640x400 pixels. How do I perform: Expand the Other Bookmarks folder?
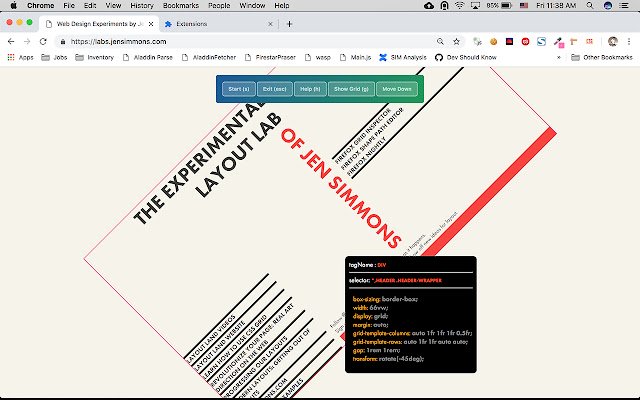[601, 57]
